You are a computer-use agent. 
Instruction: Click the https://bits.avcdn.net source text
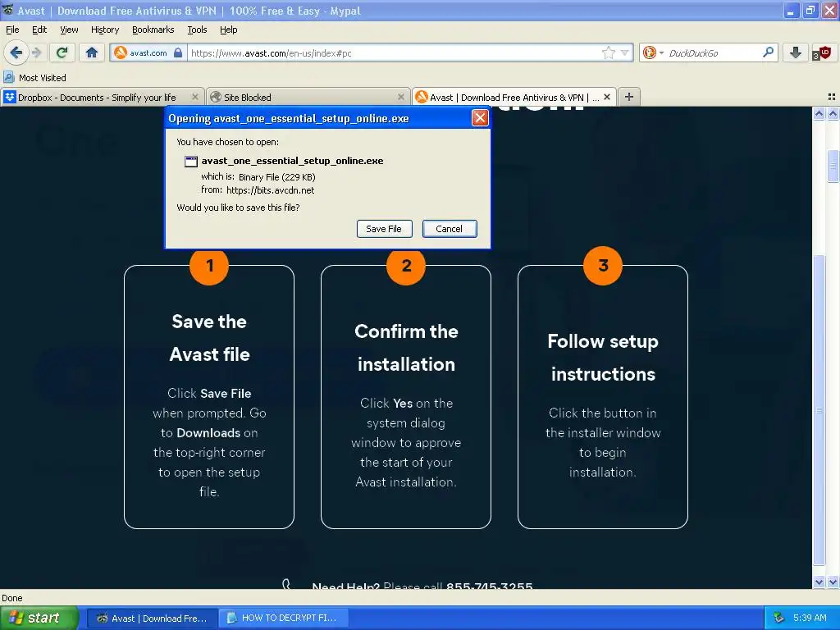[271, 190]
